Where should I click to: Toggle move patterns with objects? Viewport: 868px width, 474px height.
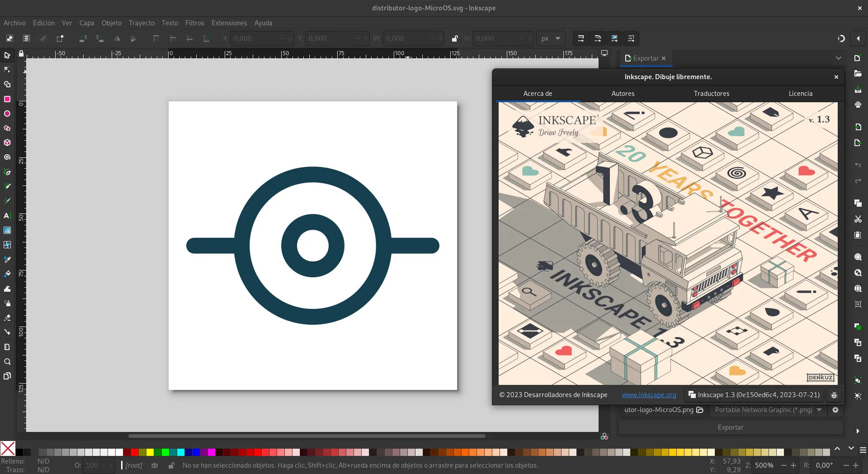[631, 38]
